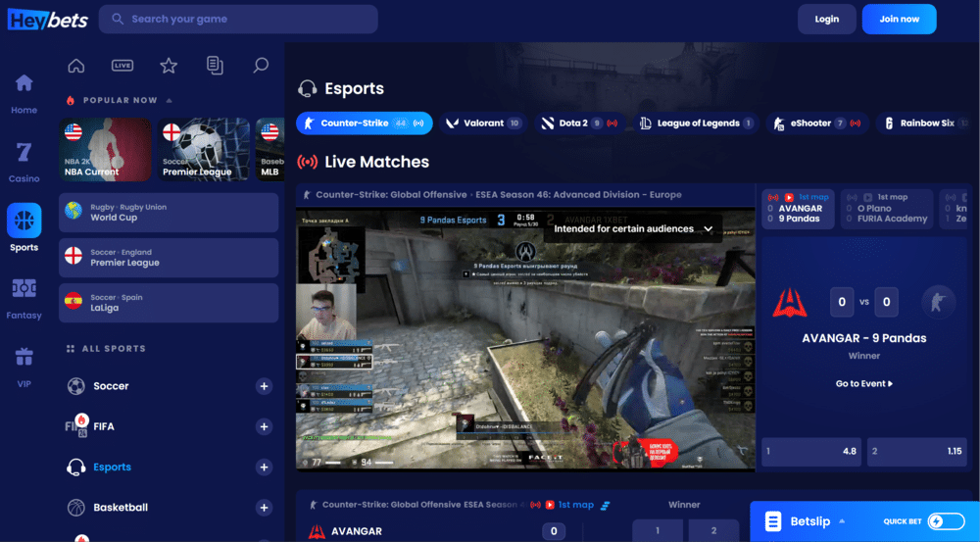Click the Go to Event link
Screen dimensions: 980x542
click(x=864, y=384)
